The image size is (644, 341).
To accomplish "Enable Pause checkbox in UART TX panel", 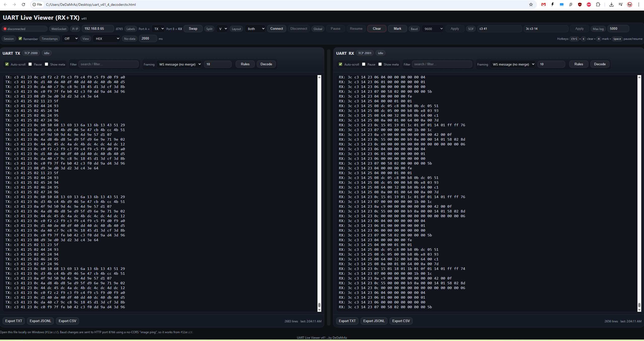I will coord(30,64).
